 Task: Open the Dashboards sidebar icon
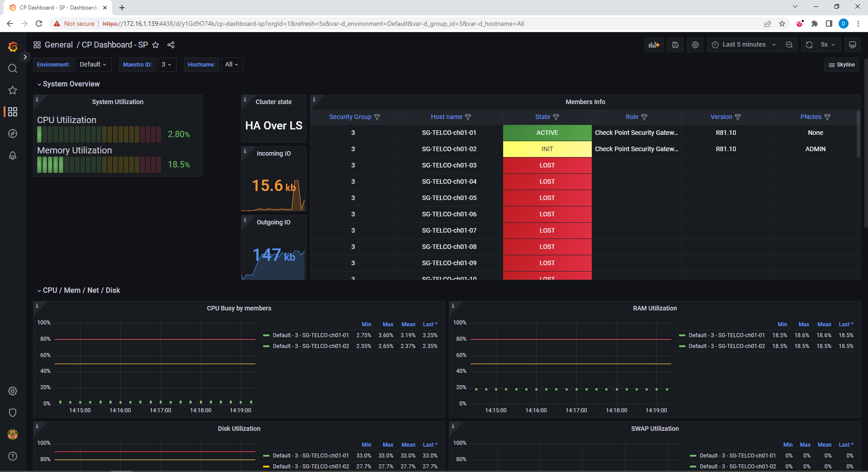click(13, 112)
